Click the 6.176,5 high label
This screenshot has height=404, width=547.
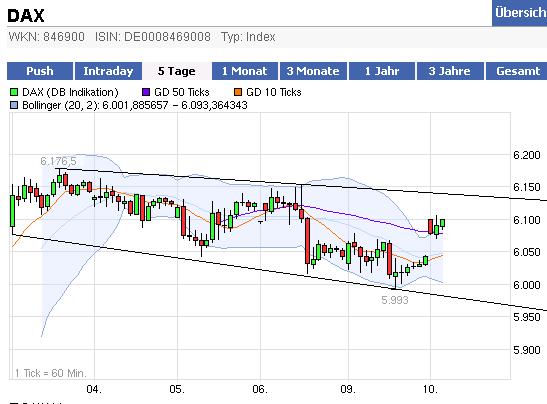[58, 161]
